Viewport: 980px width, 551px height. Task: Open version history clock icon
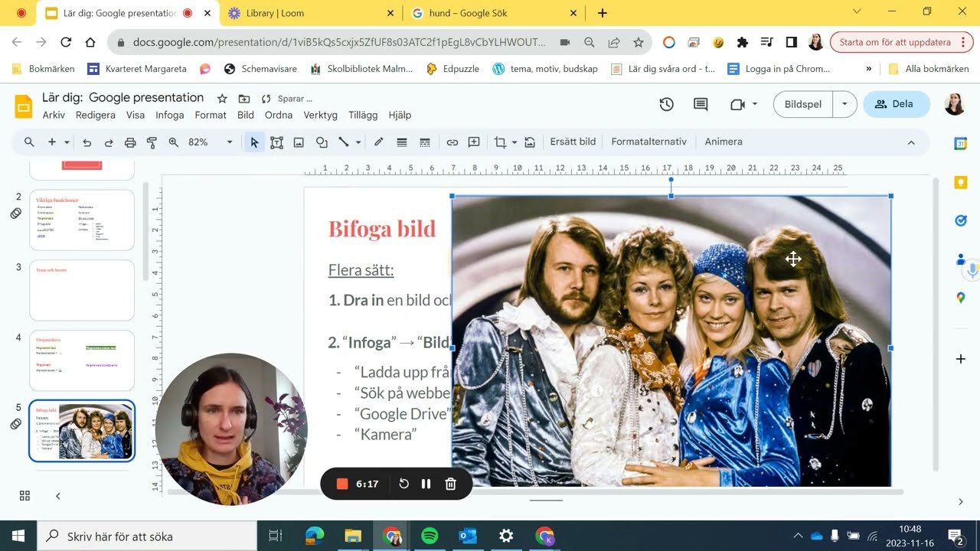(x=667, y=104)
